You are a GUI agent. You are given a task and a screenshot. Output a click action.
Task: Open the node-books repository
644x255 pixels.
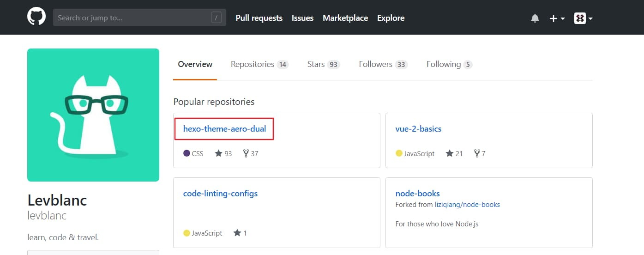[417, 194]
